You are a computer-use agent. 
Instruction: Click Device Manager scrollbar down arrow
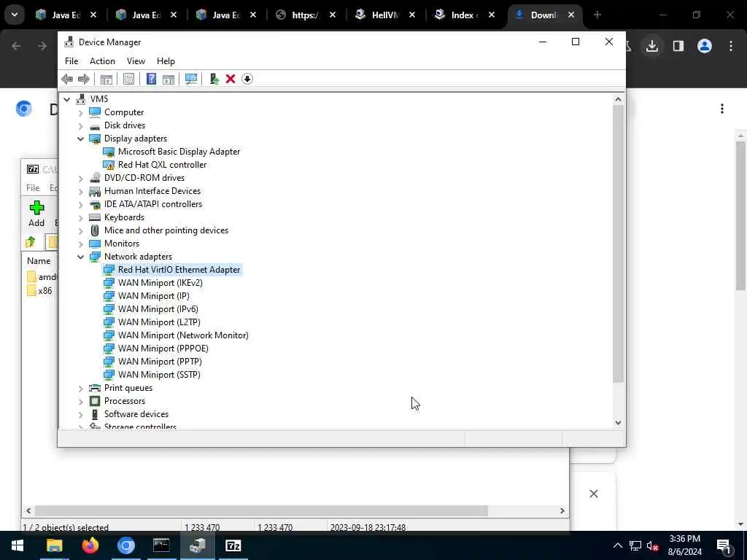(x=618, y=423)
